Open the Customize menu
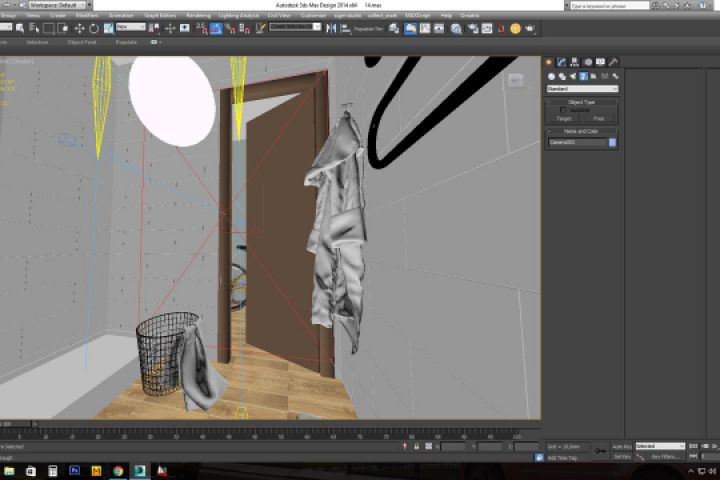The image size is (720, 480). click(313, 16)
